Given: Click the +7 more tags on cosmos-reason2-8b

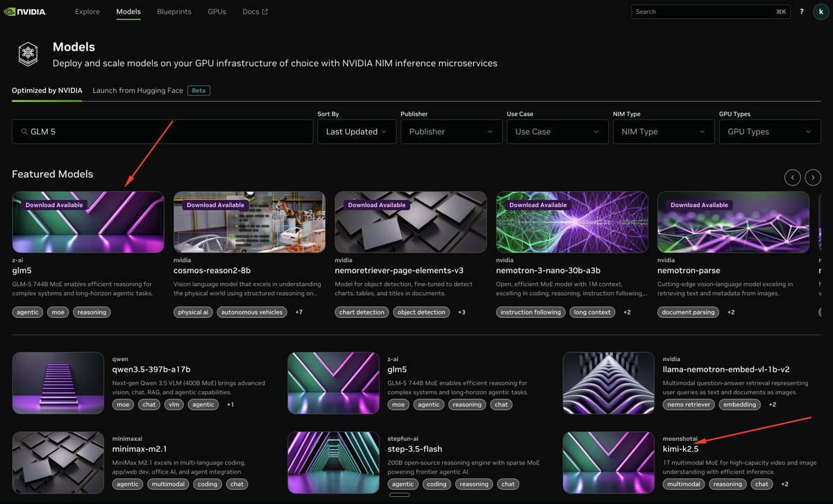Looking at the screenshot, I should (x=298, y=312).
